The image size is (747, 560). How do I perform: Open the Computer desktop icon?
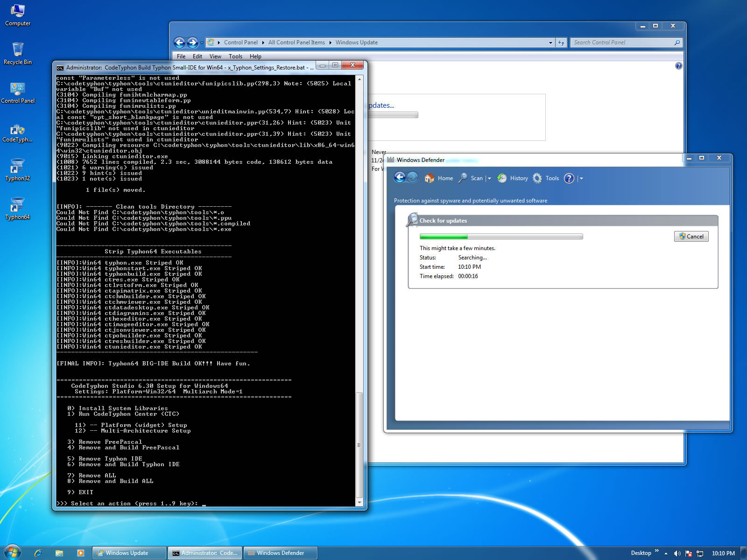(18, 15)
